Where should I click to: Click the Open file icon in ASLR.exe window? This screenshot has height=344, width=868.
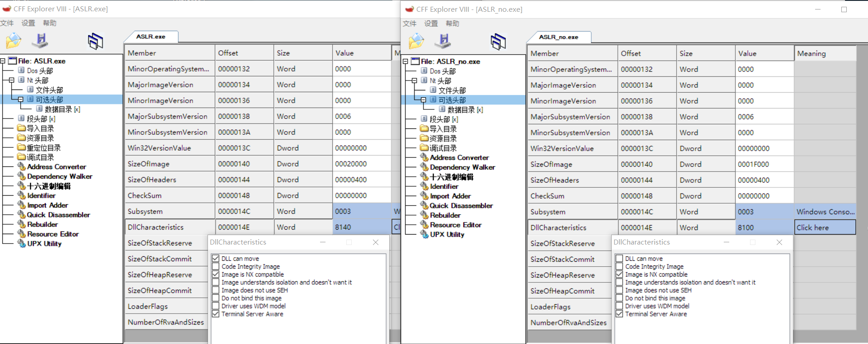click(x=14, y=41)
